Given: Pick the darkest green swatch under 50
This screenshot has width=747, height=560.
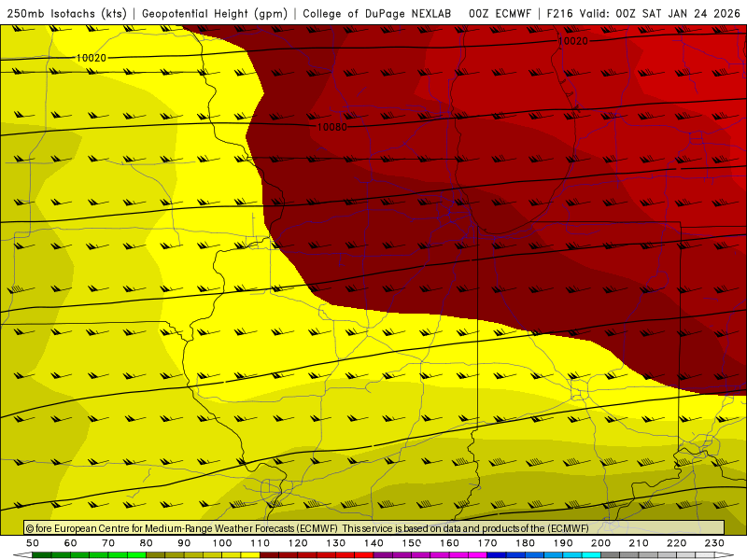Looking at the screenshot, I should 42,555.
